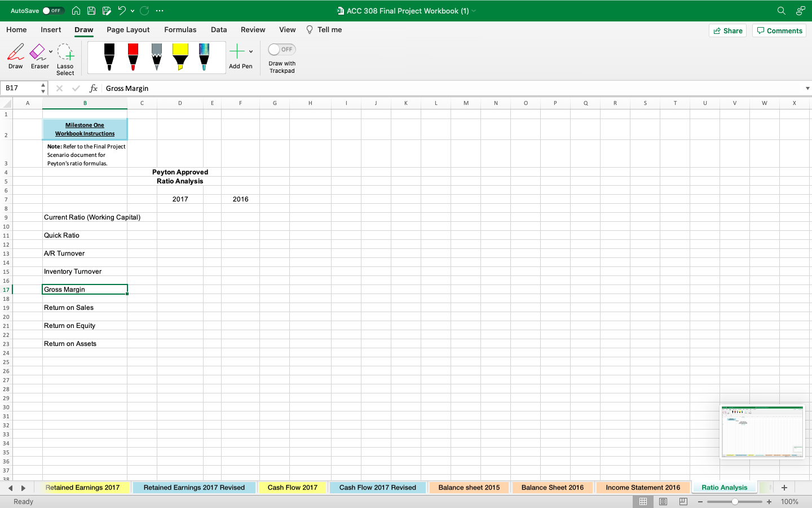The image size is (812, 508).
Task: Open the workbook title dropdown chevron
Action: pyautogui.click(x=474, y=11)
